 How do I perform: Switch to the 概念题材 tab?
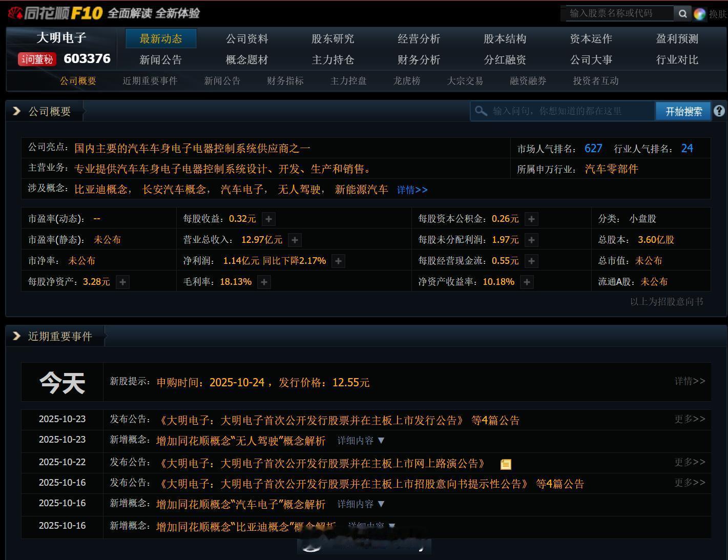247,59
